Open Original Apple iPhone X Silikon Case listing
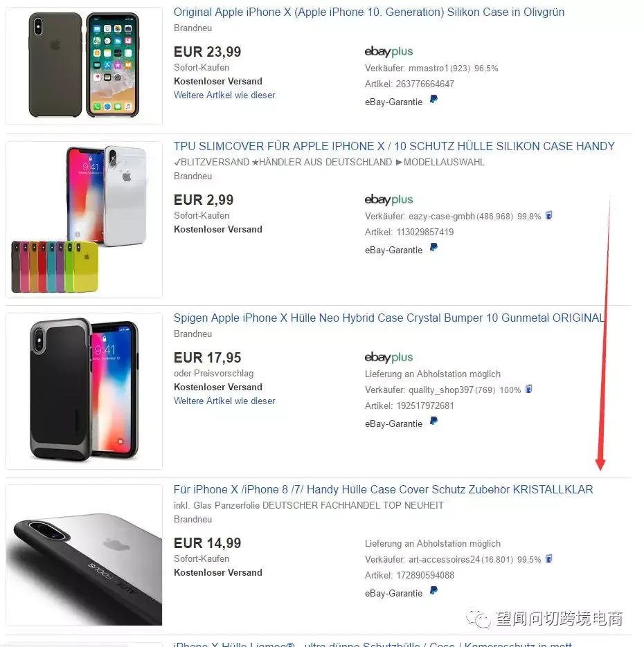Image resolution: width=644 pixels, height=647 pixels. point(368,12)
